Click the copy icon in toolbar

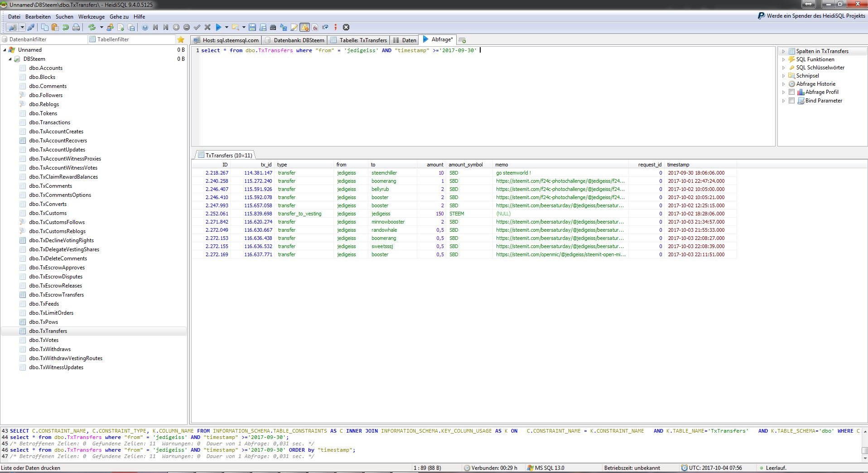(x=44, y=27)
